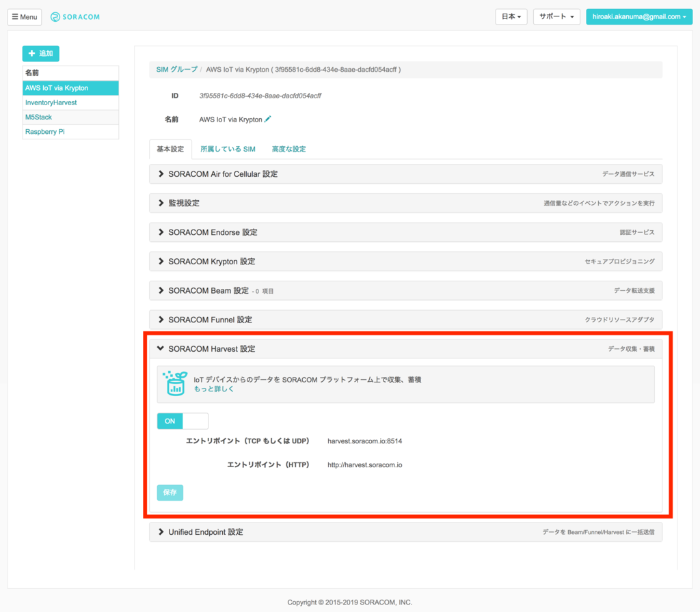Click the 保存 save button
Viewport: 700px width, 612px height.
click(170, 492)
